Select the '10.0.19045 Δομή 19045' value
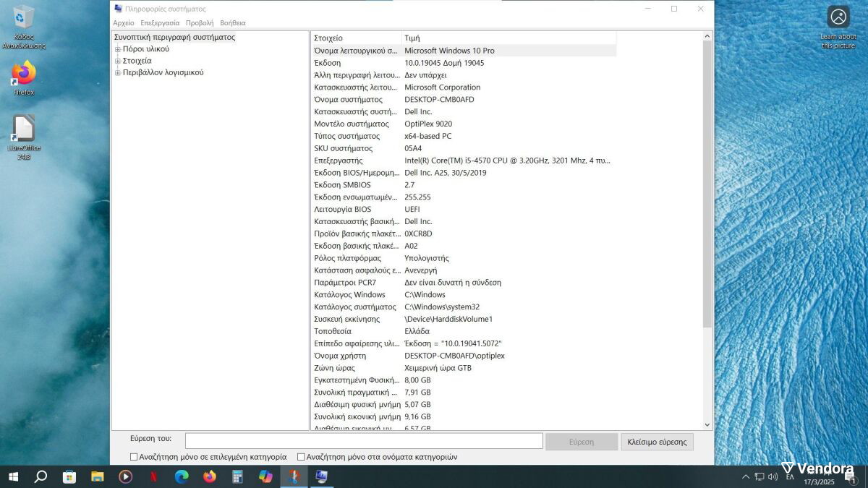This screenshot has width=868, height=488. (444, 63)
